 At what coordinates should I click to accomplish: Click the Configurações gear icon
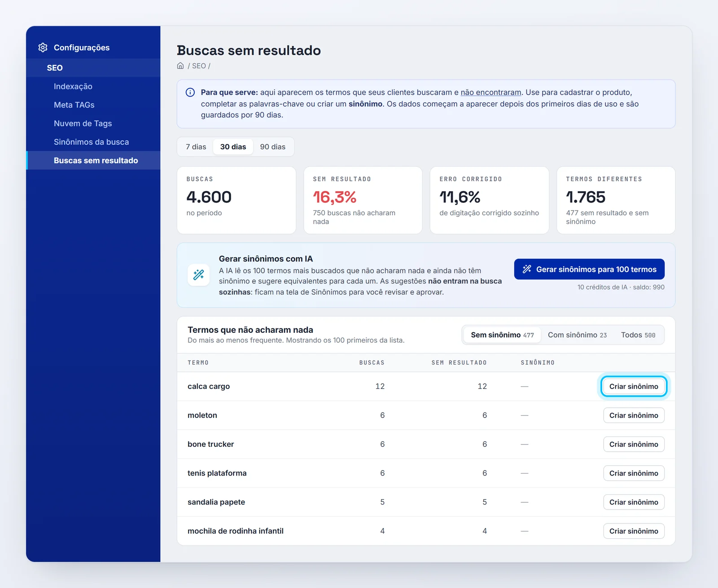pyautogui.click(x=43, y=48)
